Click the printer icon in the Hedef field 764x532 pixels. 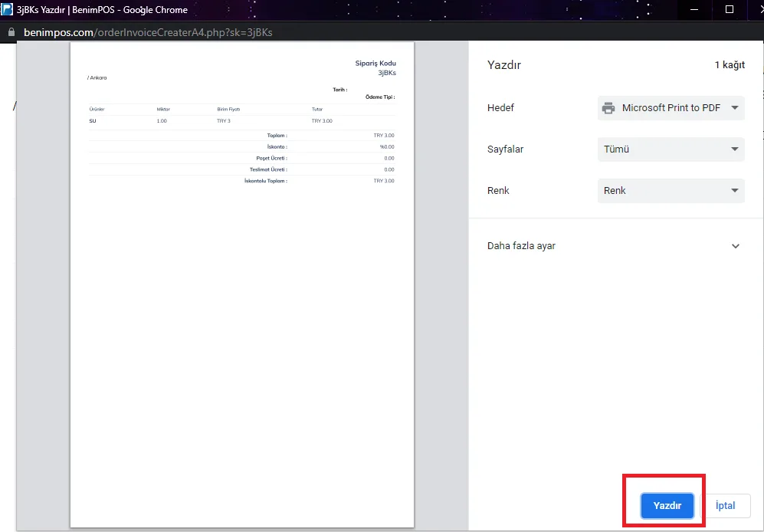[608, 108]
